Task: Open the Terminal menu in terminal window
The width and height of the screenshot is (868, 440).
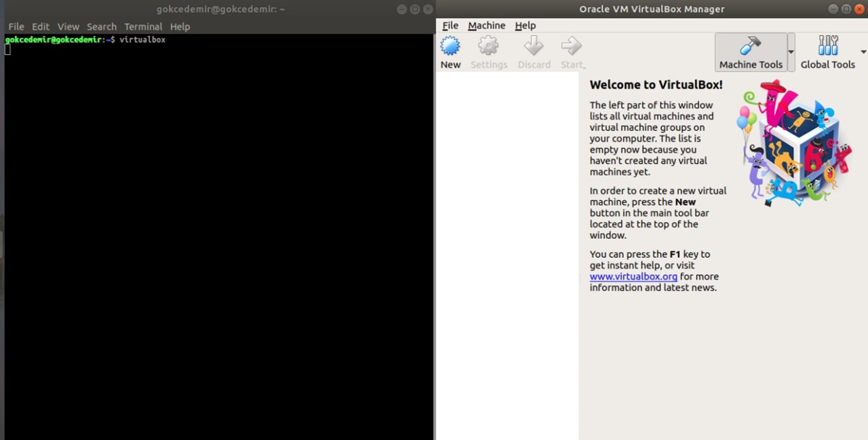Action: click(x=143, y=27)
